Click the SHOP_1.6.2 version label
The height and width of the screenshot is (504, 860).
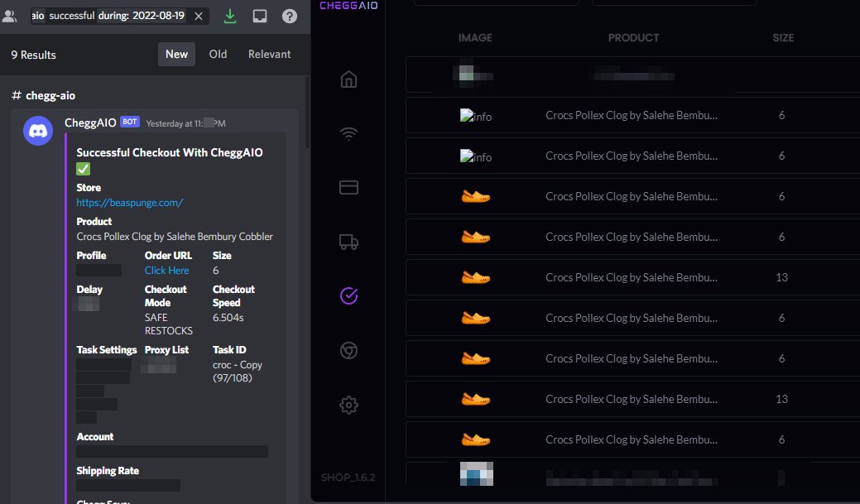(348, 478)
